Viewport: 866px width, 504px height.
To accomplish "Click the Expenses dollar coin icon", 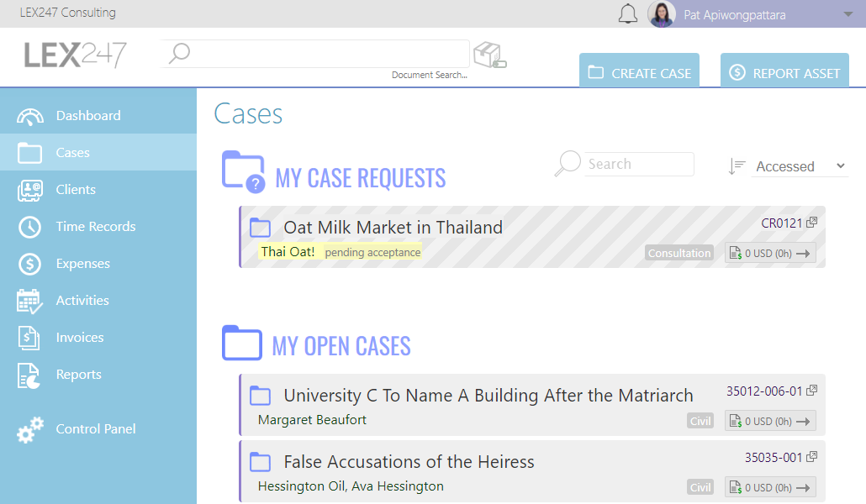I will click(x=29, y=264).
